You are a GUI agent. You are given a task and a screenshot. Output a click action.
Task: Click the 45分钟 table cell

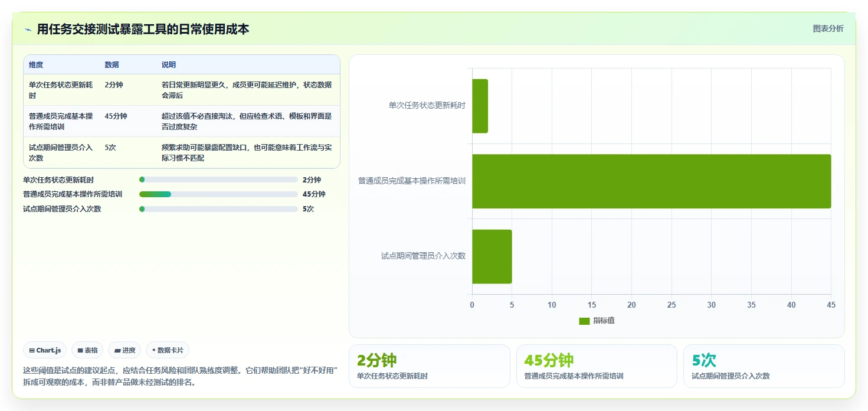pyautogui.click(x=116, y=116)
